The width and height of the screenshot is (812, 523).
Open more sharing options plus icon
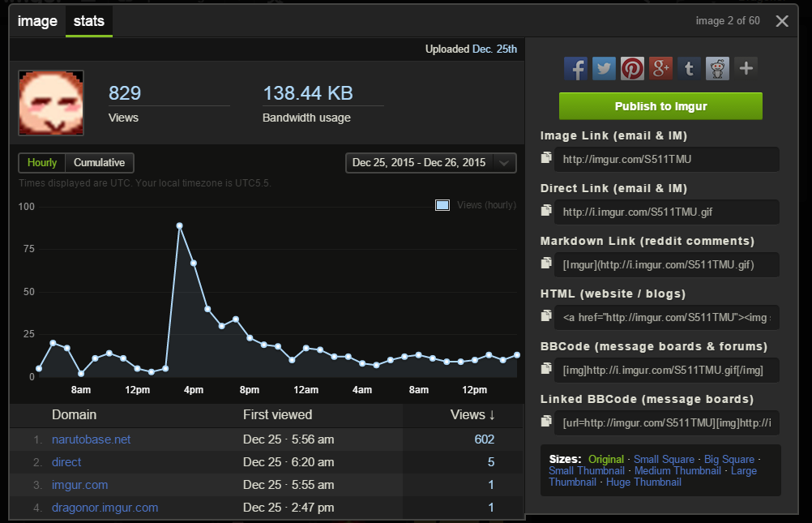(746, 68)
